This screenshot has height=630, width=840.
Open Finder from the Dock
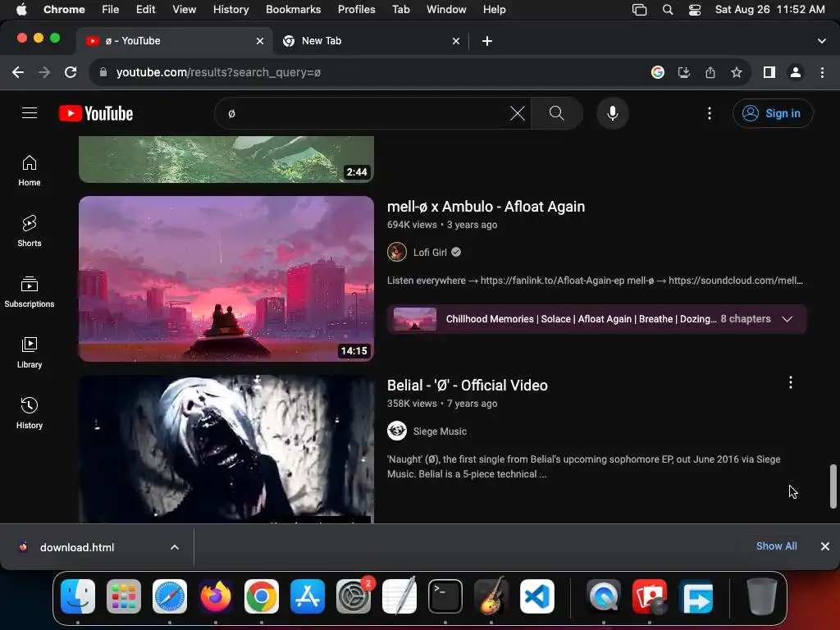coord(78,596)
